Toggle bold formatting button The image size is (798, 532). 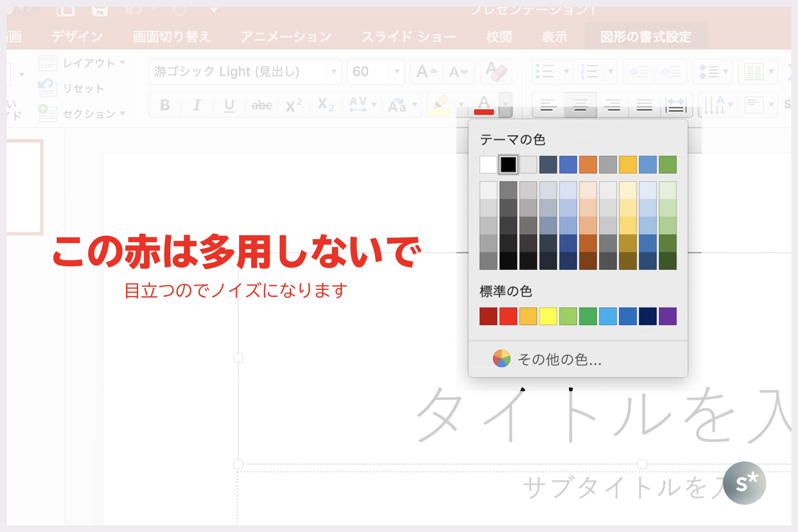tap(165, 105)
